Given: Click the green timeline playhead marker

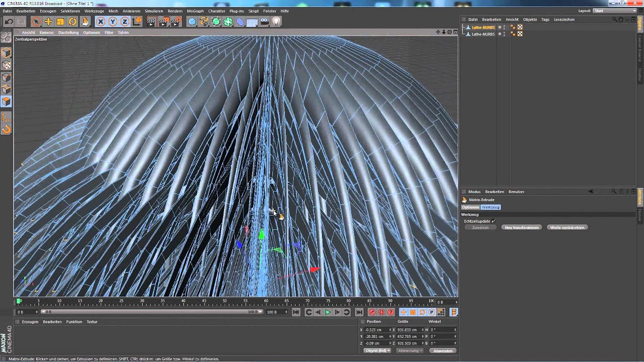Looking at the screenshot, I should point(19,301).
